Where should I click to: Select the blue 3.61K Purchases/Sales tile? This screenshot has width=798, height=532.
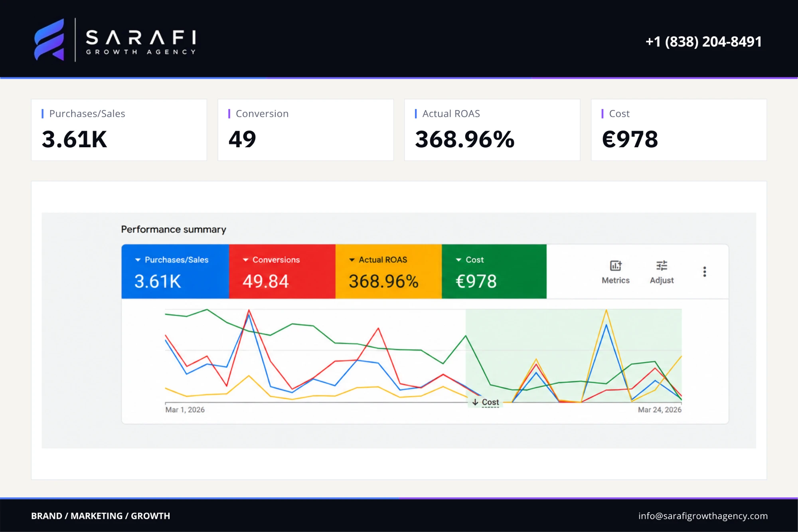point(175,271)
